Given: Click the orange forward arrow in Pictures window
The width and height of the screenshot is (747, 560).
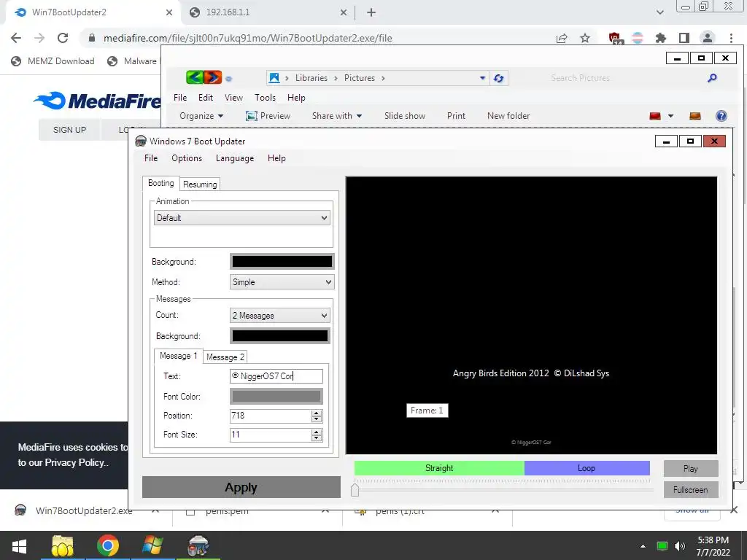Looking at the screenshot, I should 213,77.
